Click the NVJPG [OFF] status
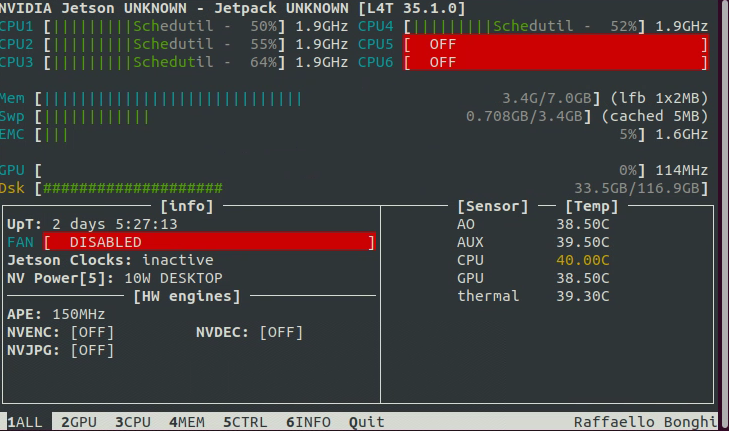This screenshot has height=431, width=729. point(92,350)
